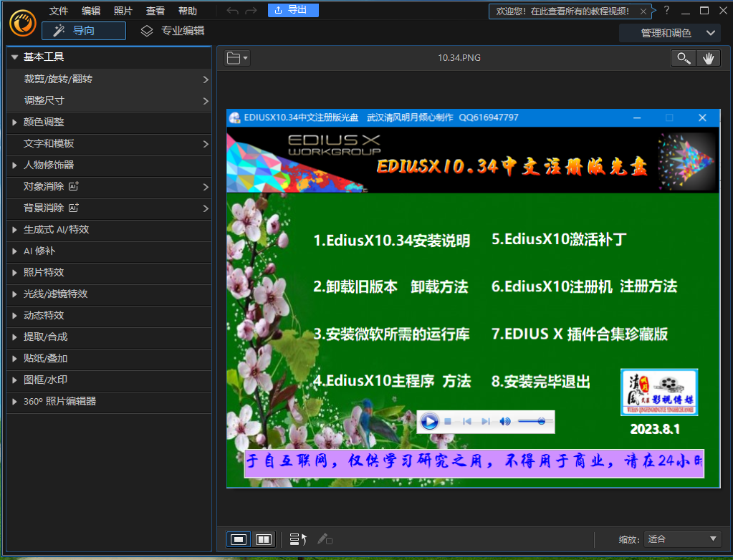Click 7.EDIUS X 插件合集珍藏版 text

(x=579, y=334)
